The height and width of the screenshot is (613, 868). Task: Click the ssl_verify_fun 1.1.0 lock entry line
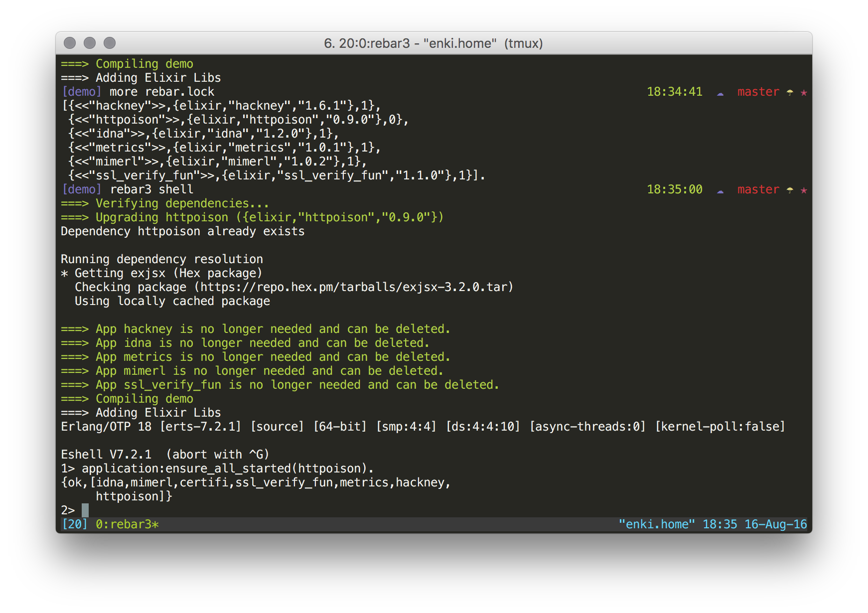(277, 175)
